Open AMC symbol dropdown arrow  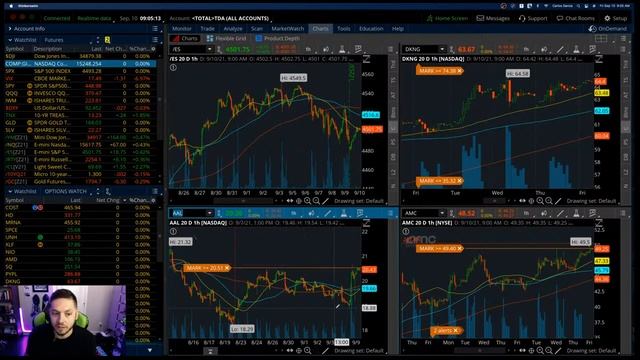click(442, 213)
